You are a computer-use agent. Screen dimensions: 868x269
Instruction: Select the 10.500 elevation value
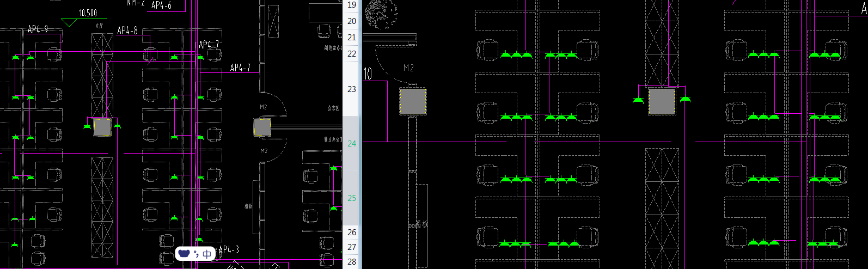(88, 13)
